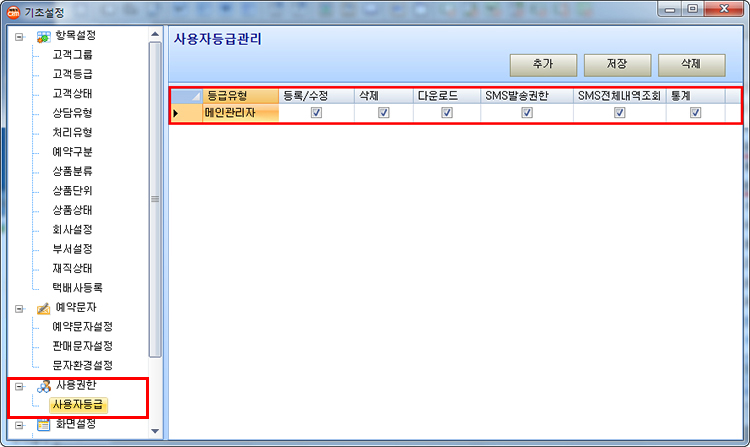Toggle the 통계 checkbox for 메인관리자
This screenshot has width=750, height=447.
(695, 113)
